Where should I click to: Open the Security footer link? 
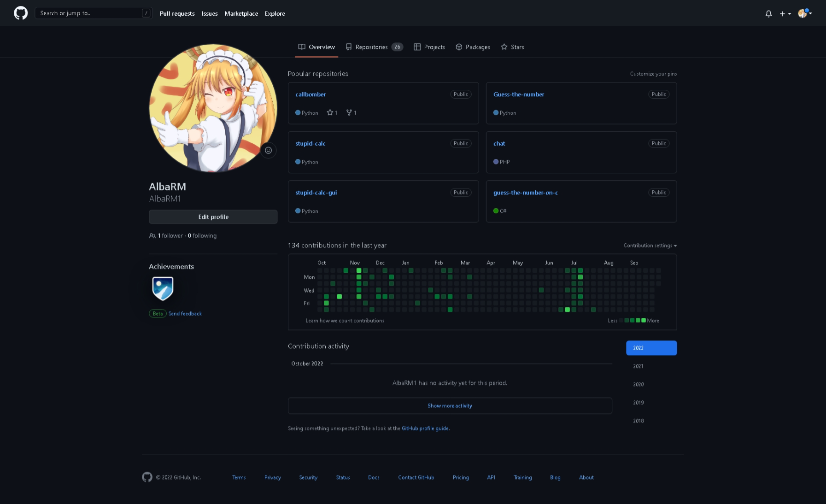pyautogui.click(x=308, y=478)
